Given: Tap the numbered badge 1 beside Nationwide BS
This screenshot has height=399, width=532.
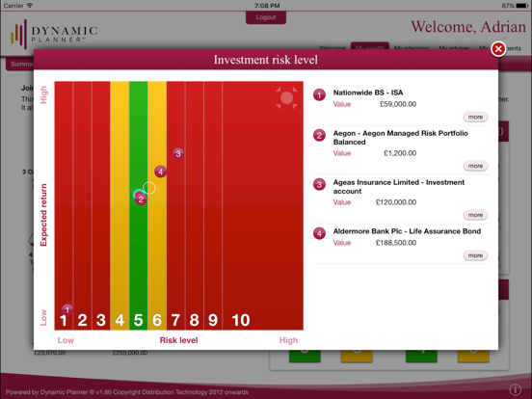Looking at the screenshot, I should pos(319,95).
